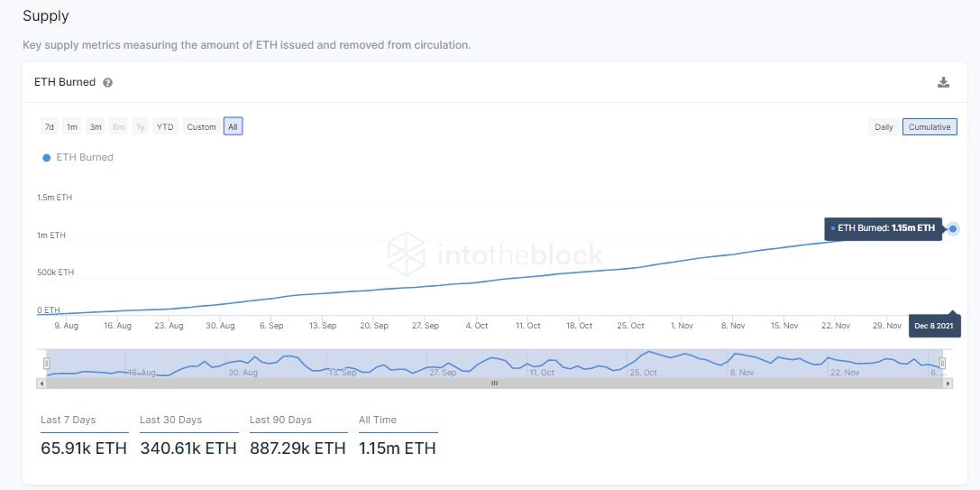Click the highlighted Dec 8 data point
The image size is (980, 490).
(x=953, y=229)
